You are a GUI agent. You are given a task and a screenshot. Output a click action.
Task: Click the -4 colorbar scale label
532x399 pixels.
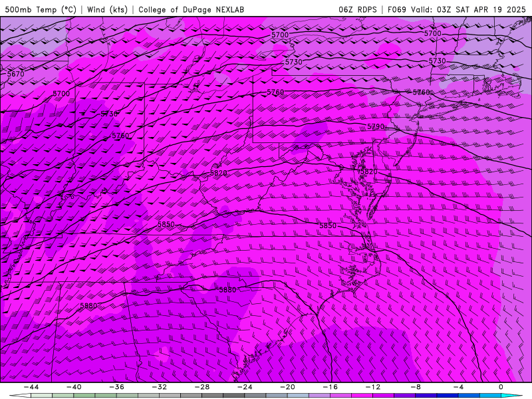point(459,387)
